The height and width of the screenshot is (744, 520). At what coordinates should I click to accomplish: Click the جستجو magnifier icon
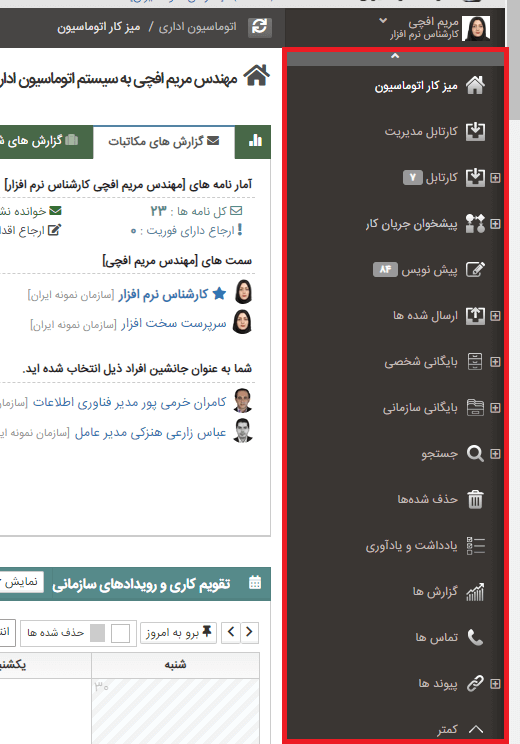(475, 454)
